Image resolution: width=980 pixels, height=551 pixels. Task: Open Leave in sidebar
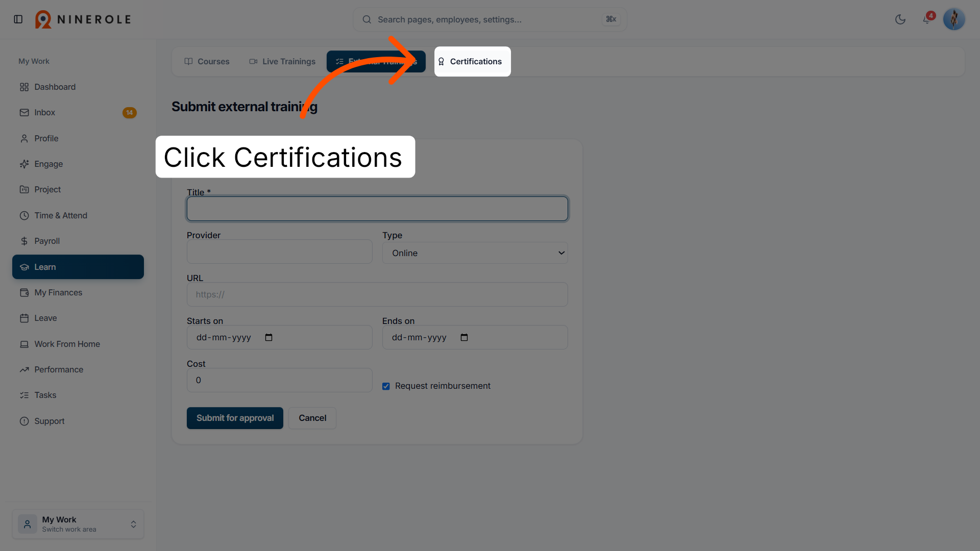point(78,318)
